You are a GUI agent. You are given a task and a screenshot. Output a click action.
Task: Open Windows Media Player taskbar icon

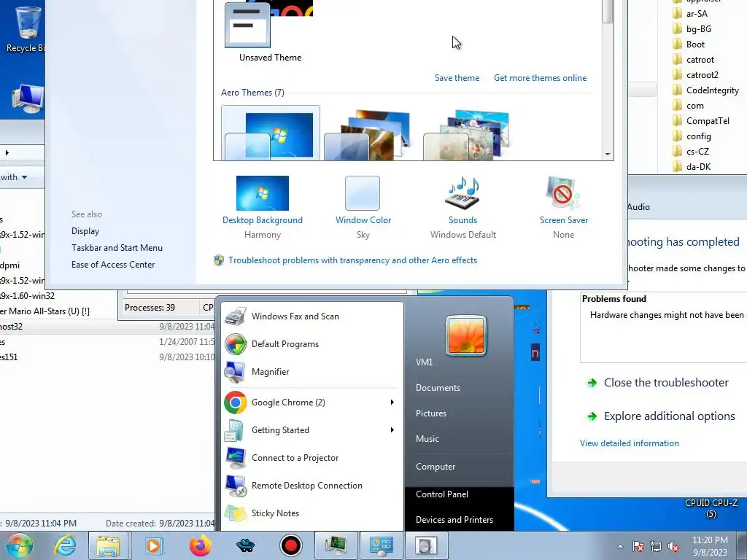pyautogui.click(x=153, y=545)
